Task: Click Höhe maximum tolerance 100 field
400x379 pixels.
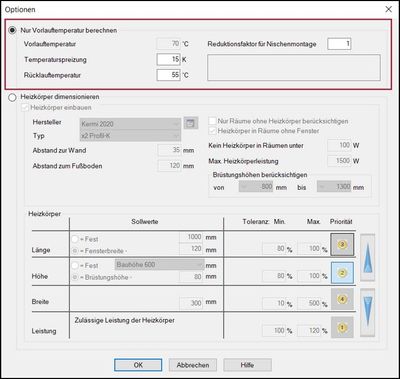Action: (x=309, y=276)
